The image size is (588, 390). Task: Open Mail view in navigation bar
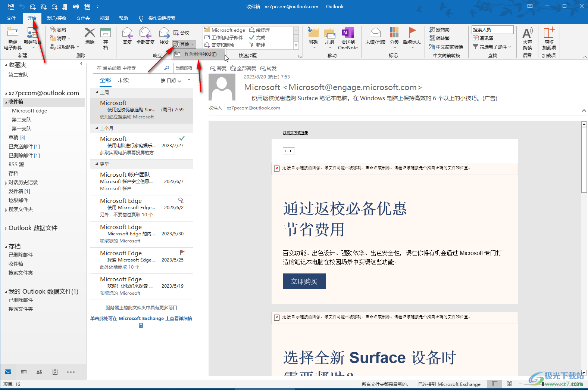point(8,372)
